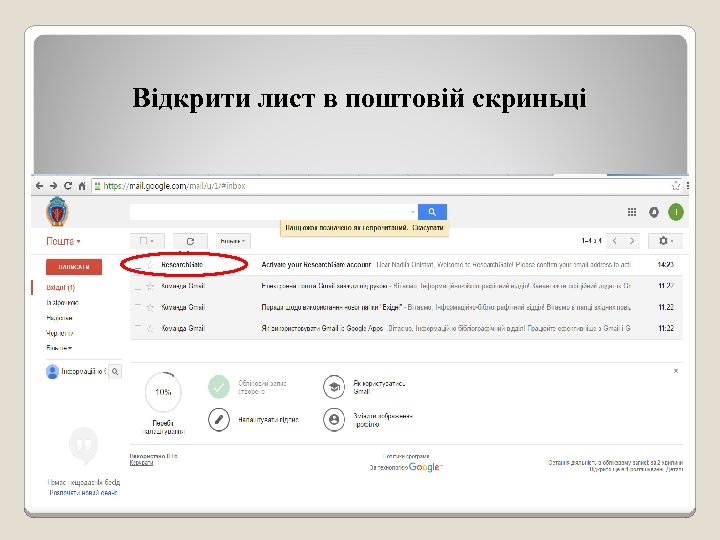Open the browser home page icon

tap(82, 186)
